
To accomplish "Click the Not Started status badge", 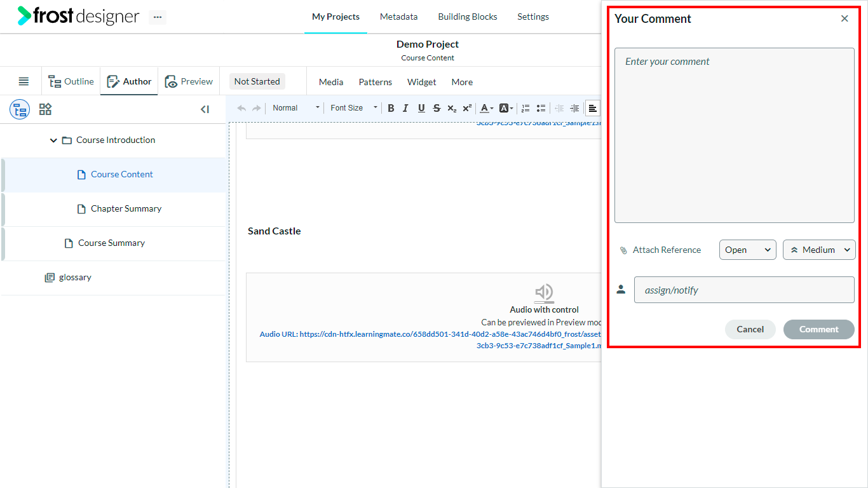I will pos(257,81).
